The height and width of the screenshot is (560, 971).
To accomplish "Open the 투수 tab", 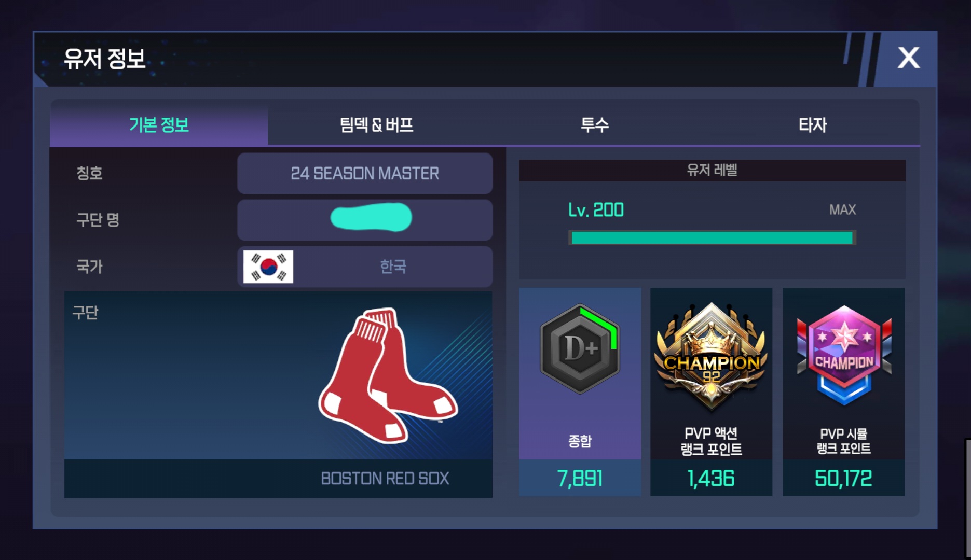I will click(594, 125).
